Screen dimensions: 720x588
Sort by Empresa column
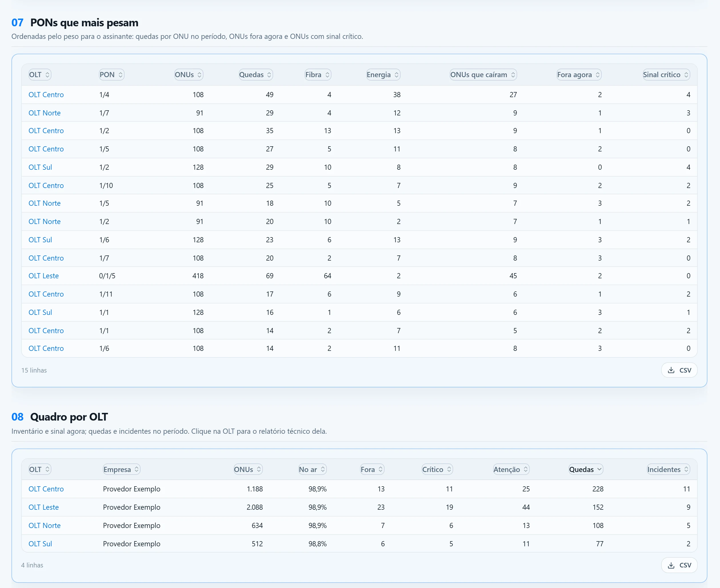pos(122,469)
